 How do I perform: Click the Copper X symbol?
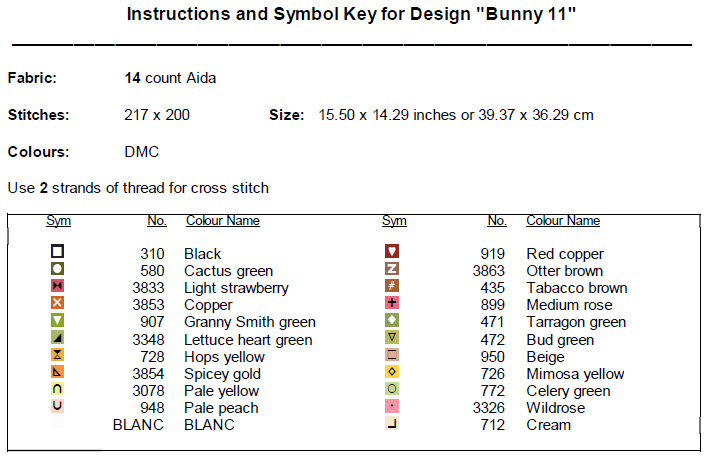[x=58, y=304]
